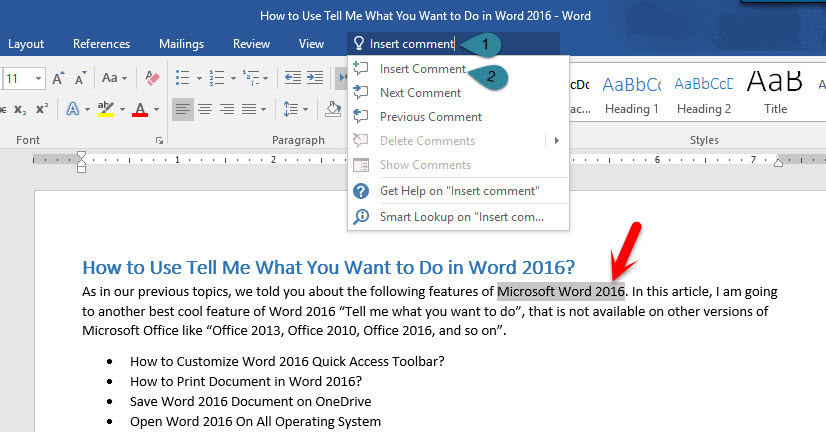826x432 pixels.
Task: Click the highlighted text "Microsoft Word 2016"
Action: click(561, 291)
